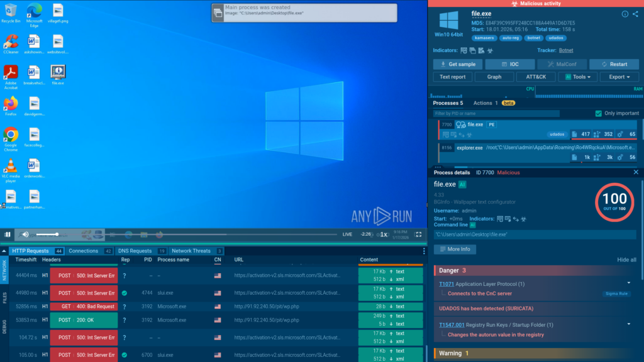Uncheck the Only important checkbox
The image size is (644, 362).
598,113
